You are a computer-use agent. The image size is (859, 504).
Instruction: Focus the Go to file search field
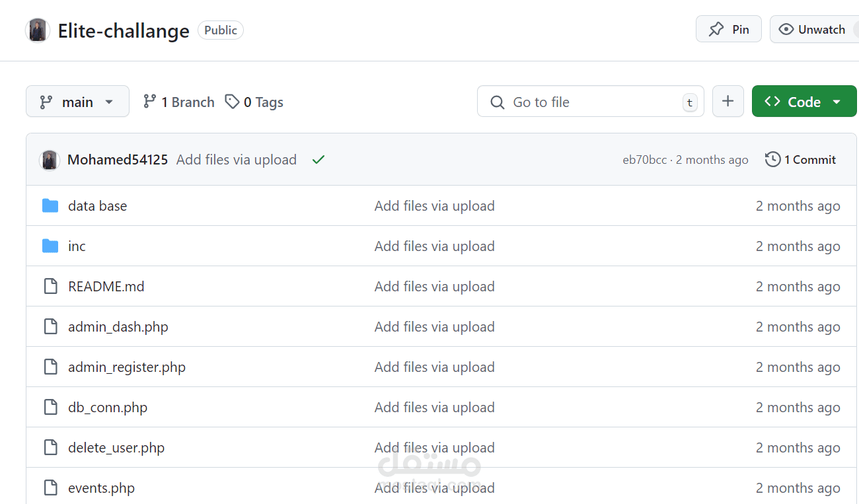coord(591,101)
